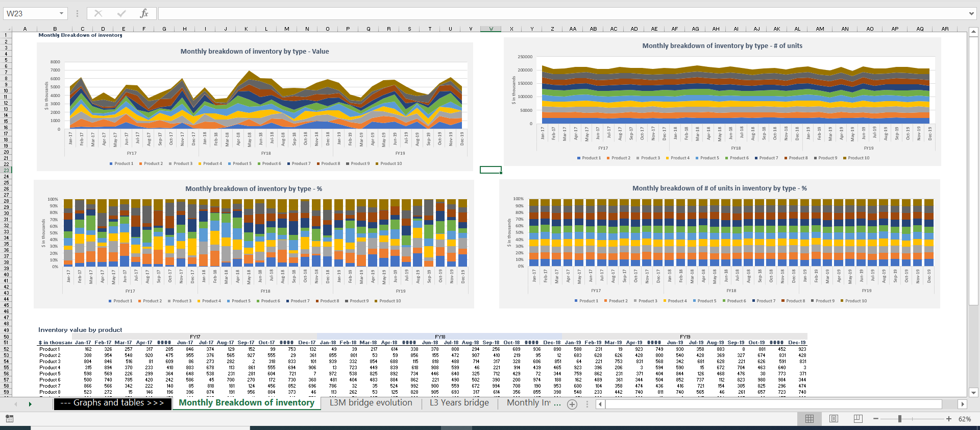Screen dimensions: 980x430
Task: Click the FY19 label above the table
Action: coord(685,337)
